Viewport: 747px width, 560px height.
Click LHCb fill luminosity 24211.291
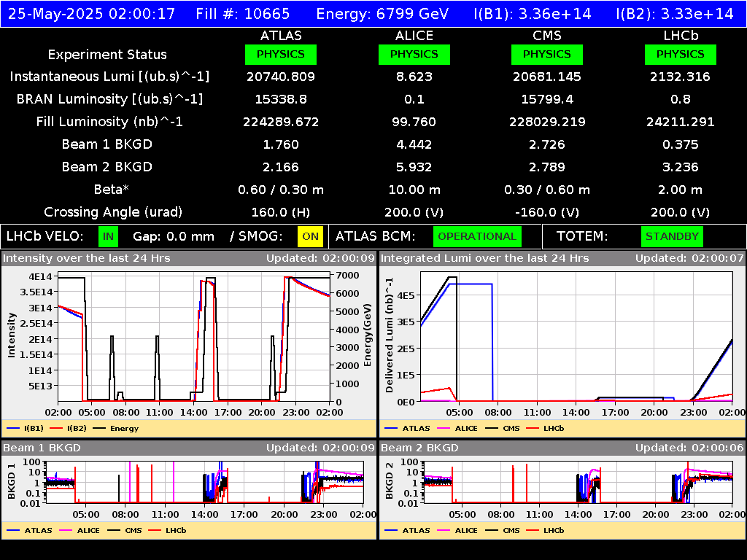pos(681,122)
